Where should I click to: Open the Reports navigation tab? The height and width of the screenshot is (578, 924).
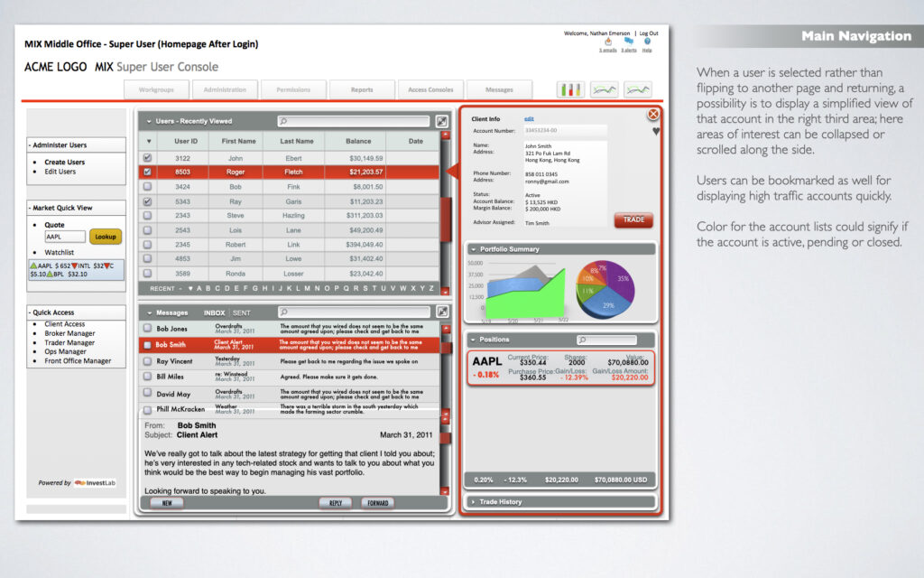[x=362, y=89]
